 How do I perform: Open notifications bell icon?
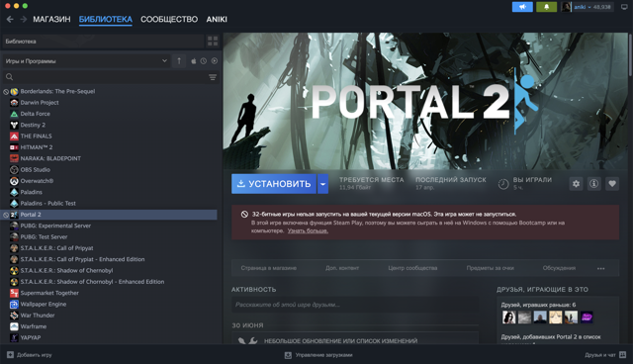[546, 7]
